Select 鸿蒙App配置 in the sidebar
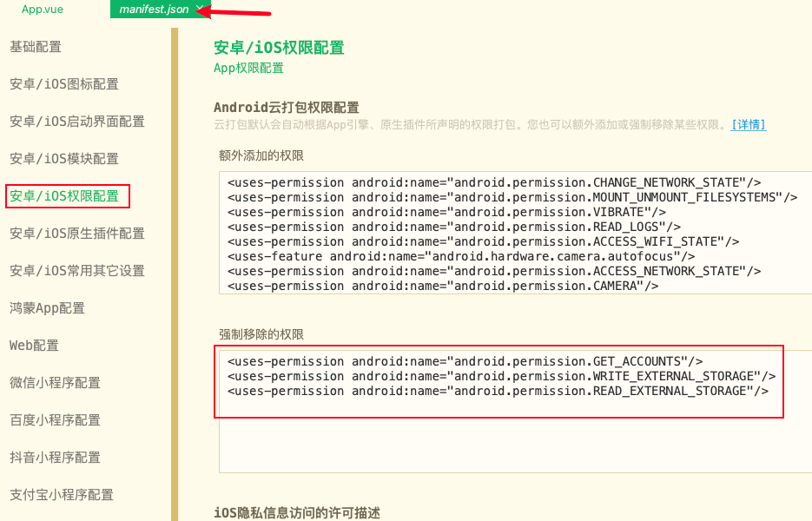Viewport: 812px width, 521px height. pos(45,307)
